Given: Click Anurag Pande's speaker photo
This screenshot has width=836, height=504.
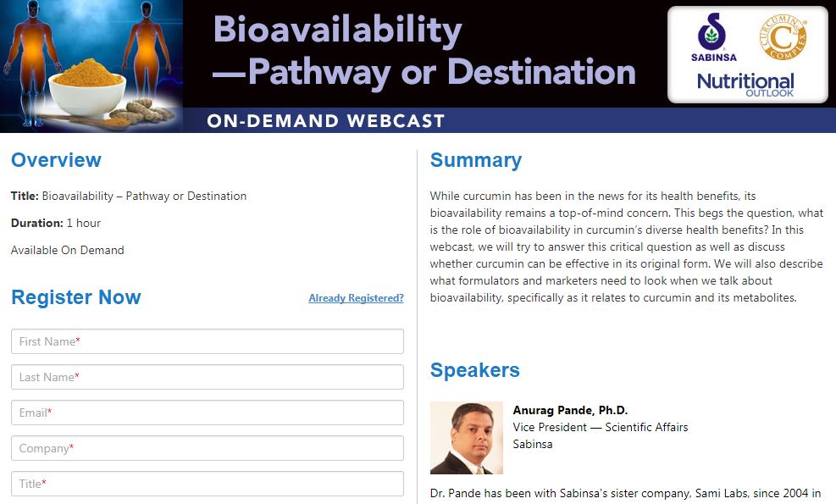Looking at the screenshot, I should coord(467,438).
